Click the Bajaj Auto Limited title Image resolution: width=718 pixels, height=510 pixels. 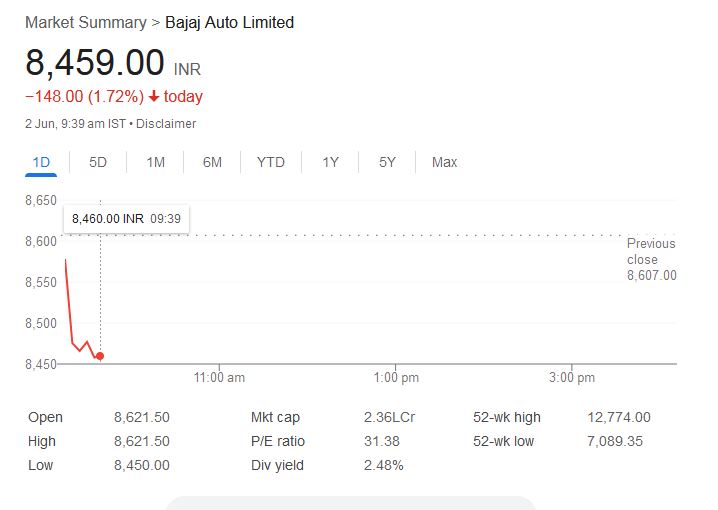[229, 22]
